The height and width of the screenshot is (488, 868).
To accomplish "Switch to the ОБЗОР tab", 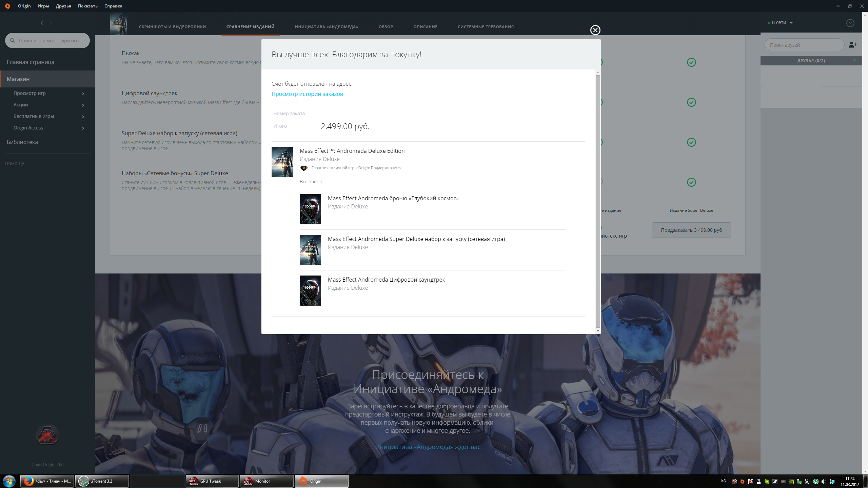I will pos(386,27).
